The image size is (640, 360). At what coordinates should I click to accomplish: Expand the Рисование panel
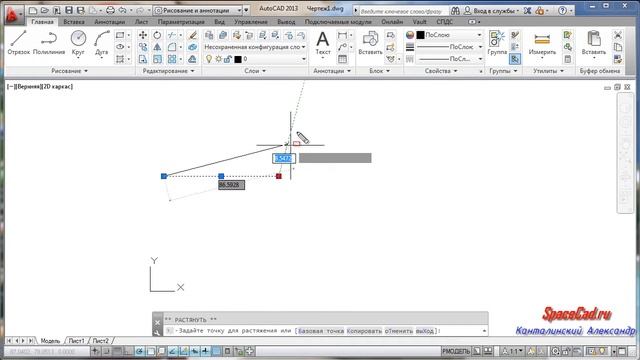[x=69, y=71]
